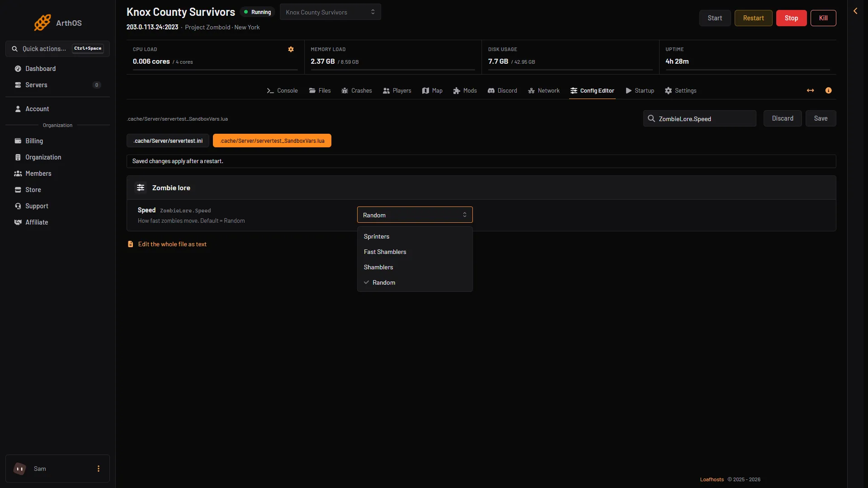Viewport: 868px width, 488px height.
Task: Click the document icon beside Edit whole file
Action: coord(130,244)
